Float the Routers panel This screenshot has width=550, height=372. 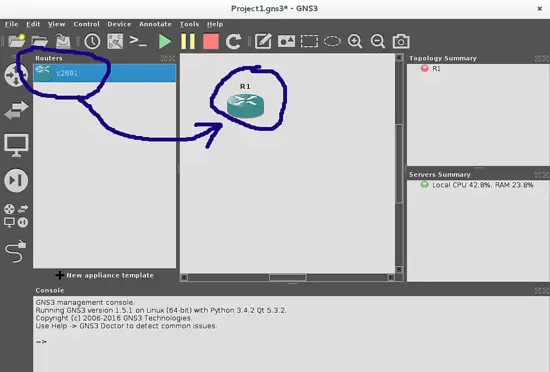pyautogui.click(x=164, y=58)
